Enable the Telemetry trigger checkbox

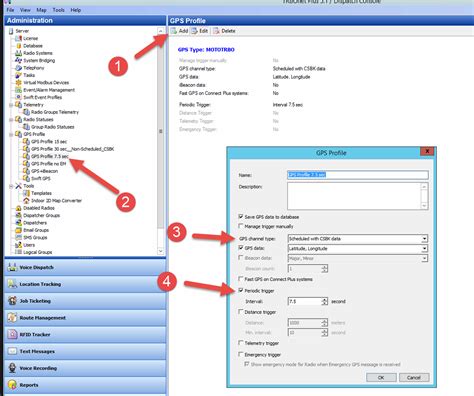(241, 343)
